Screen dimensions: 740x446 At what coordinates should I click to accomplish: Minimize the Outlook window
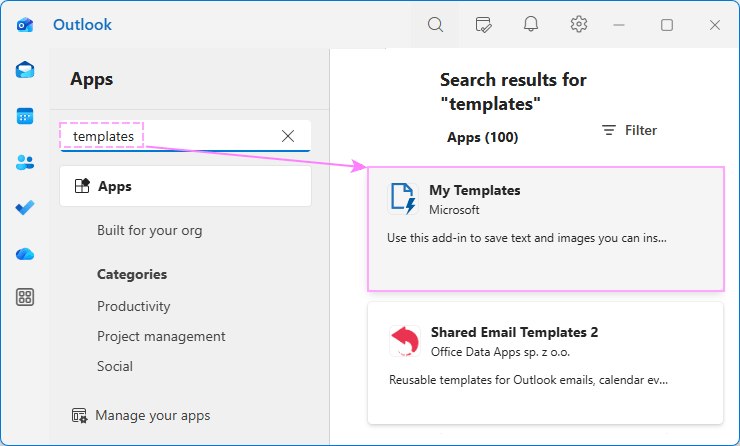[x=619, y=25]
